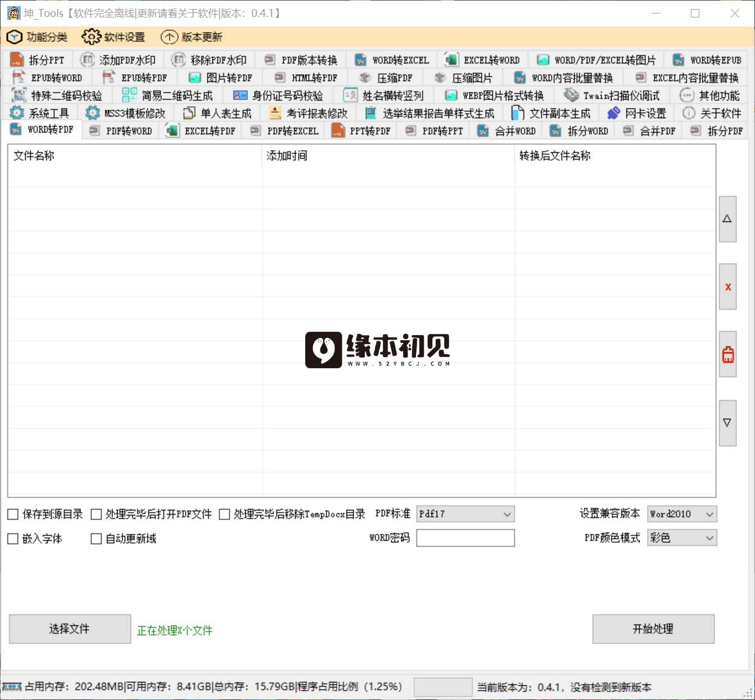Move selected file up with triangle button

coord(727,219)
